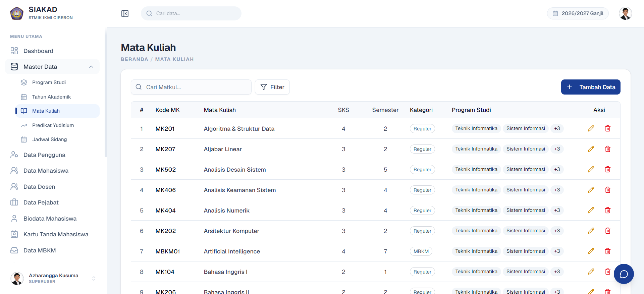Click the Semester column header
The height and width of the screenshot is (294, 644).
385,110
